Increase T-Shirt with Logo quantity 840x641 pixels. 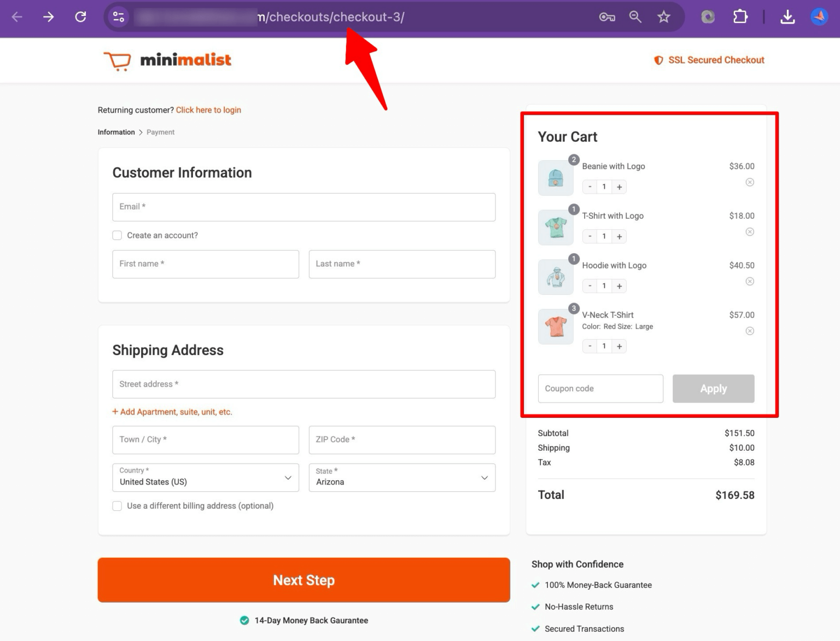pyautogui.click(x=619, y=236)
